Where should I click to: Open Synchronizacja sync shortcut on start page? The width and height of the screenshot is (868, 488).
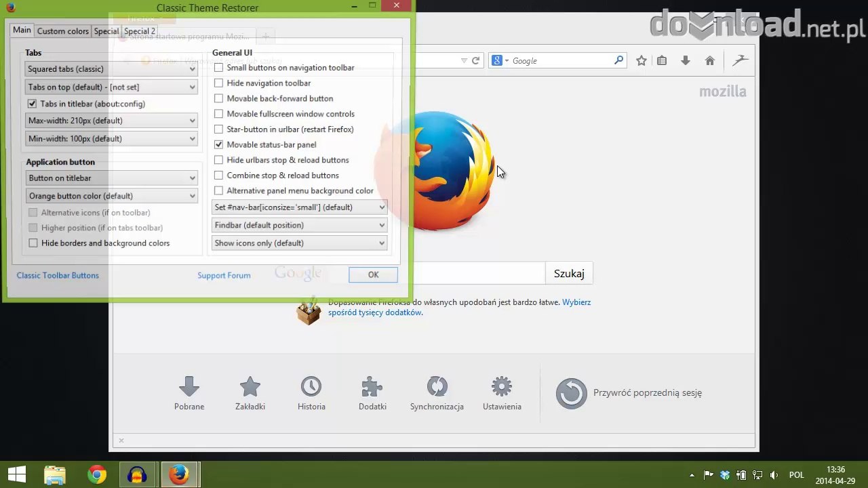pyautogui.click(x=437, y=393)
